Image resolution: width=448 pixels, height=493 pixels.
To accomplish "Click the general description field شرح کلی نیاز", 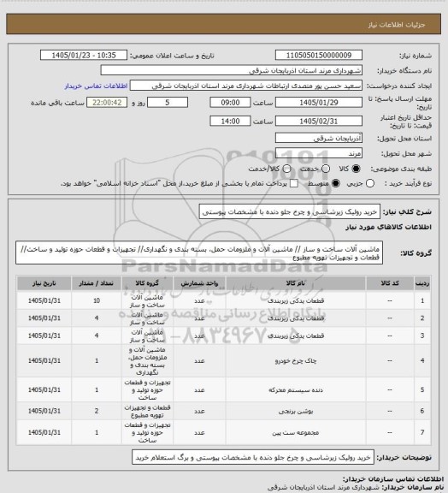I will click(x=290, y=211).
